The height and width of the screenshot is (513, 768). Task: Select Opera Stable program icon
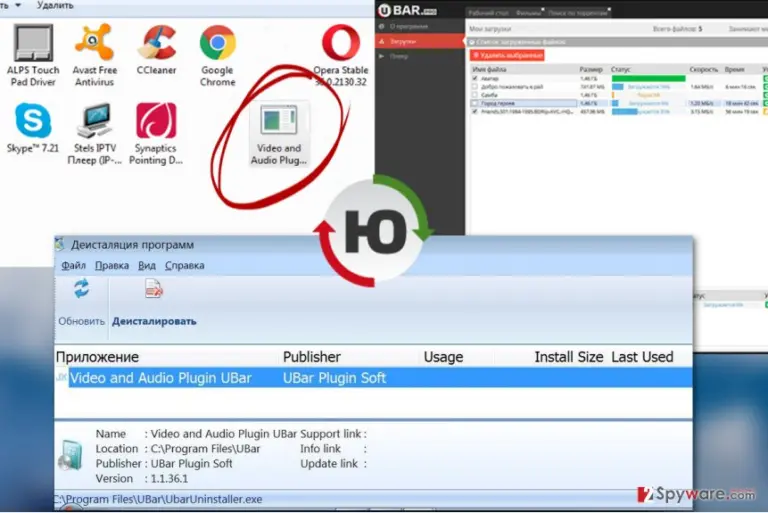pos(341,43)
